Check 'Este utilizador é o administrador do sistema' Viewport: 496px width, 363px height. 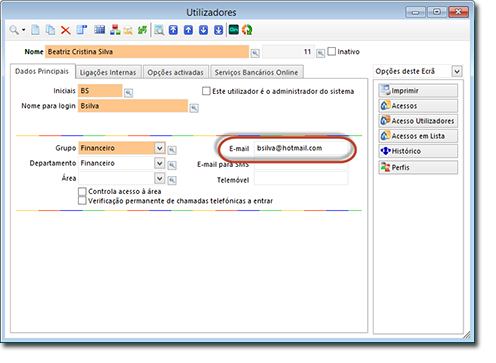tap(206, 91)
